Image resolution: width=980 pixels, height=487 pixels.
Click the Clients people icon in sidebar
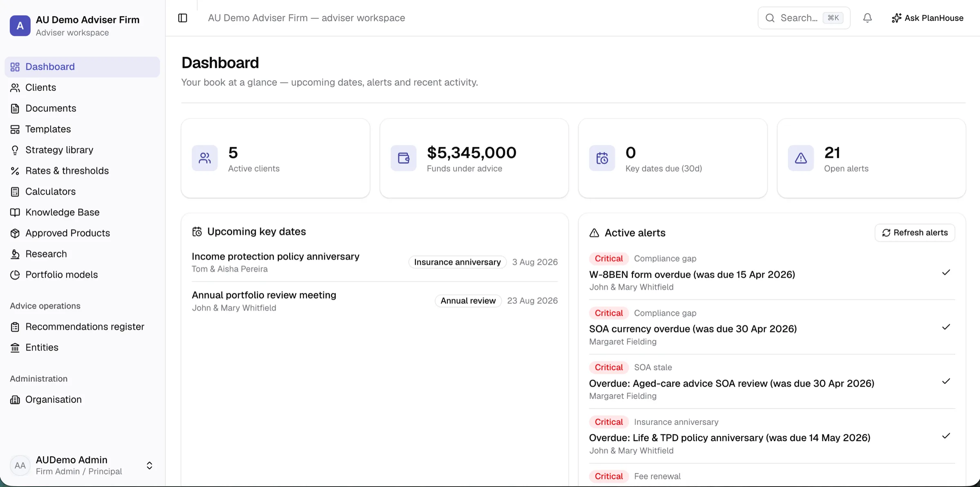tap(15, 87)
